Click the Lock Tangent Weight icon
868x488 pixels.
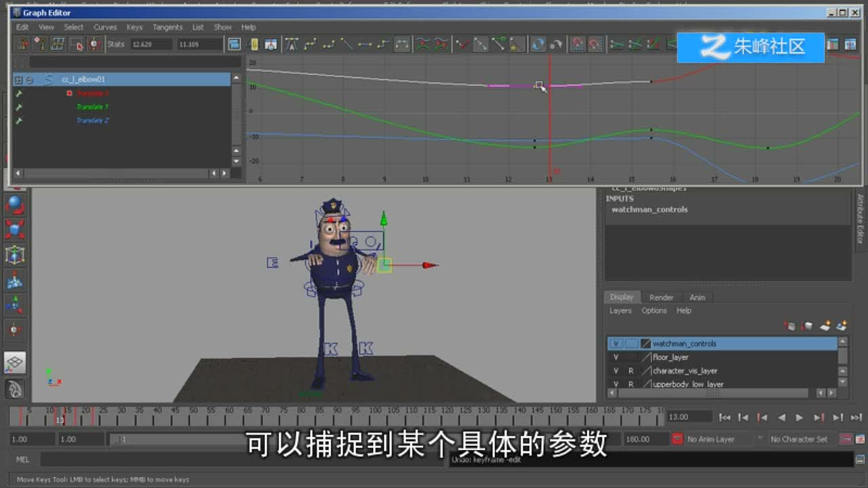pos(517,45)
